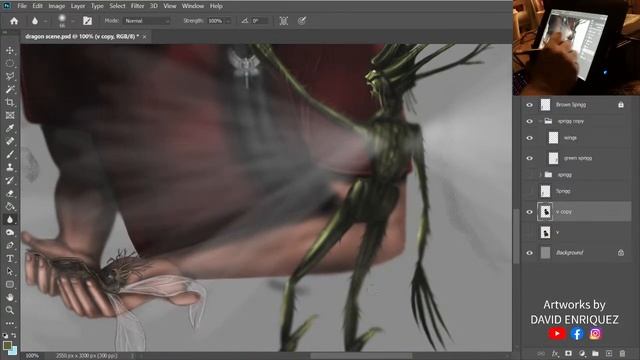The width and height of the screenshot is (640, 360).
Task: Show the hidden v layer
Action: (529, 233)
